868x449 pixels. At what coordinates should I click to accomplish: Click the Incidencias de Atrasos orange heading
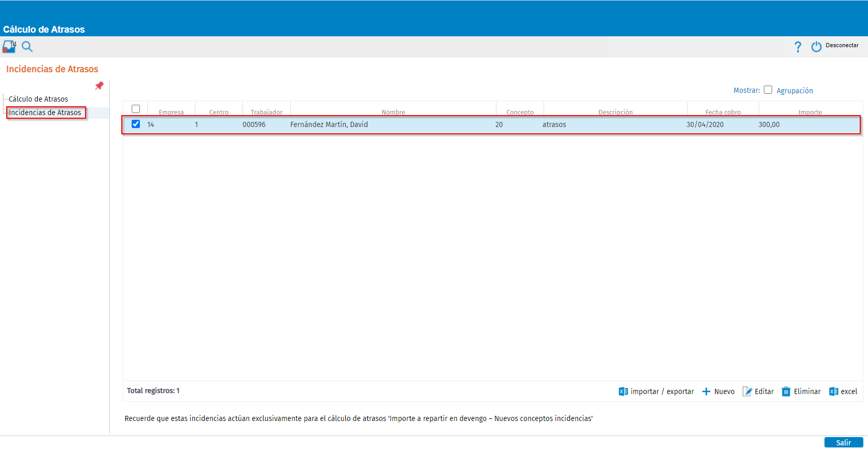tap(52, 69)
